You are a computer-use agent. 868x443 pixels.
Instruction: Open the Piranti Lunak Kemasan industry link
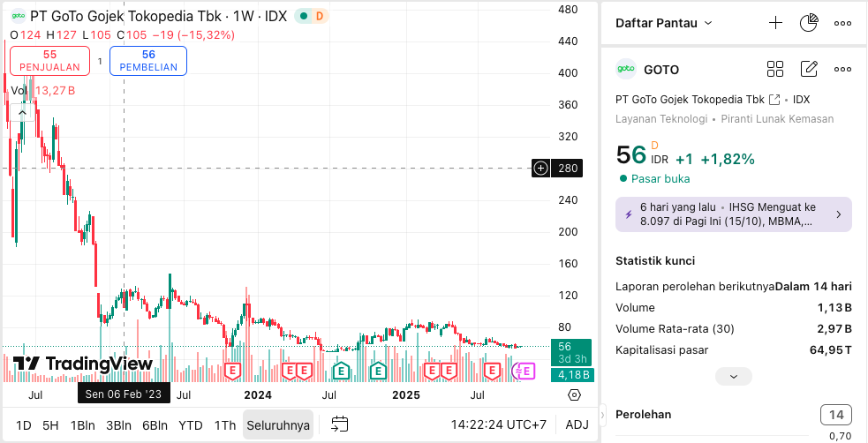tap(777, 119)
